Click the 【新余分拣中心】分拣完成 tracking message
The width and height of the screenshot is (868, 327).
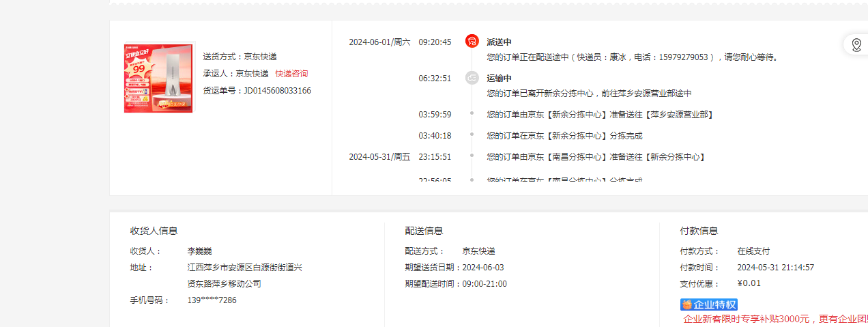pos(564,136)
